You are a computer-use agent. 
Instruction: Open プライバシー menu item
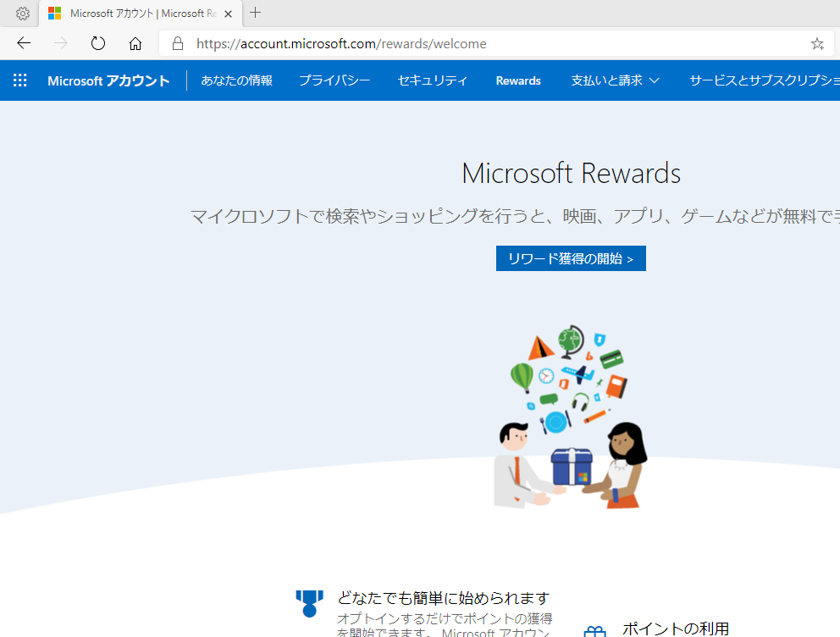(x=334, y=80)
